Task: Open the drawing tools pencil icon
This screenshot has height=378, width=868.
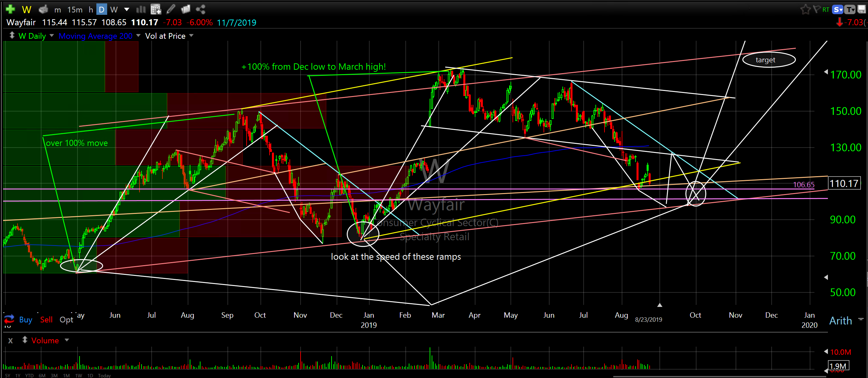Action: tap(171, 9)
